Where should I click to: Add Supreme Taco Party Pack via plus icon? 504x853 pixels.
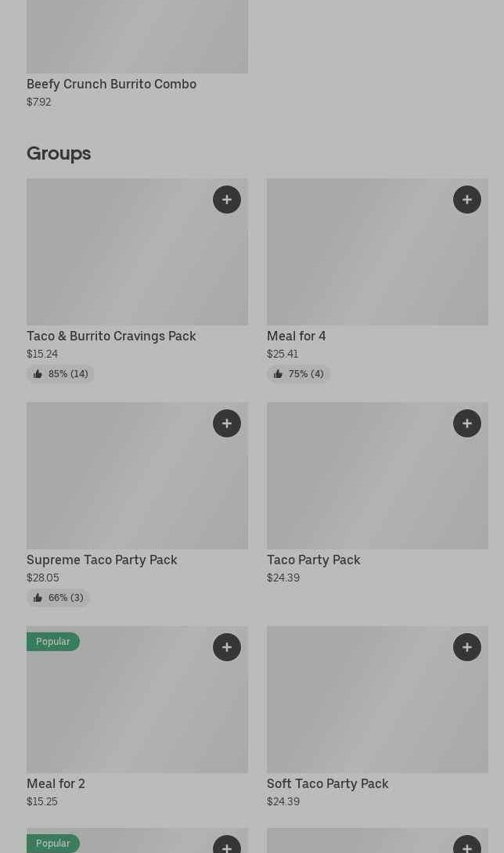pos(227,423)
